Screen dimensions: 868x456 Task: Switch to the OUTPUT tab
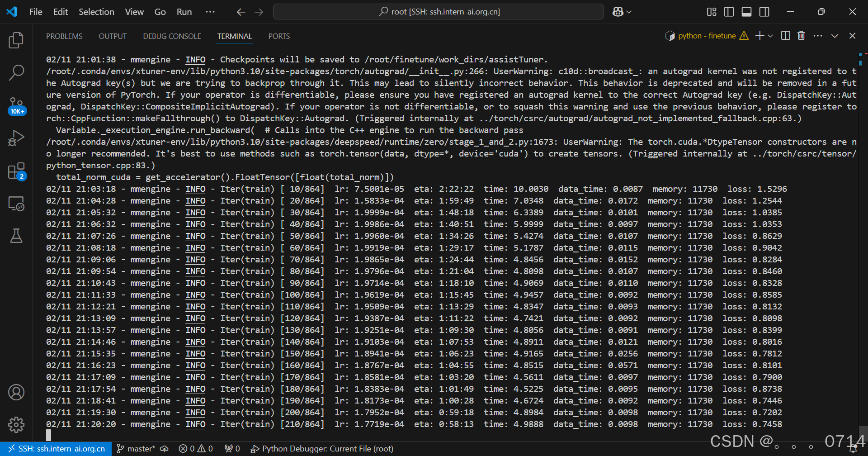113,36
